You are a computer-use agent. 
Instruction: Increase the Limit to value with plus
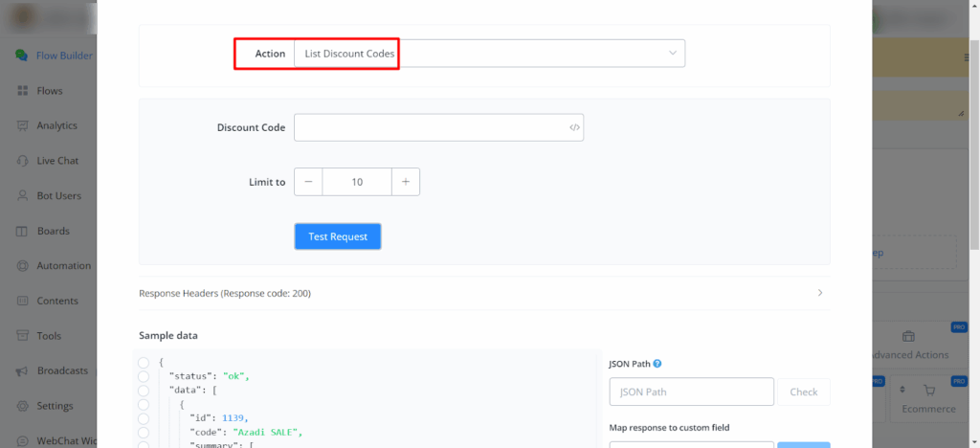[406, 182]
